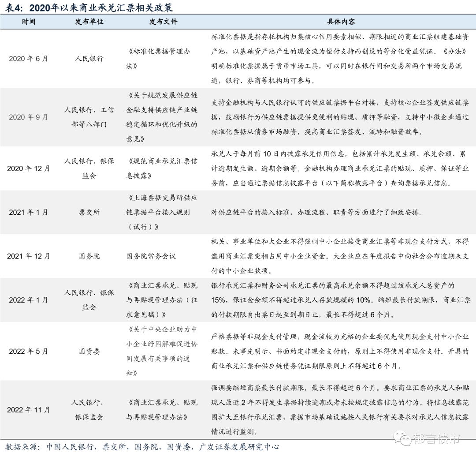Click 人民银行、银保监会 in the 2022年1月 row

click(x=89, y=300)
